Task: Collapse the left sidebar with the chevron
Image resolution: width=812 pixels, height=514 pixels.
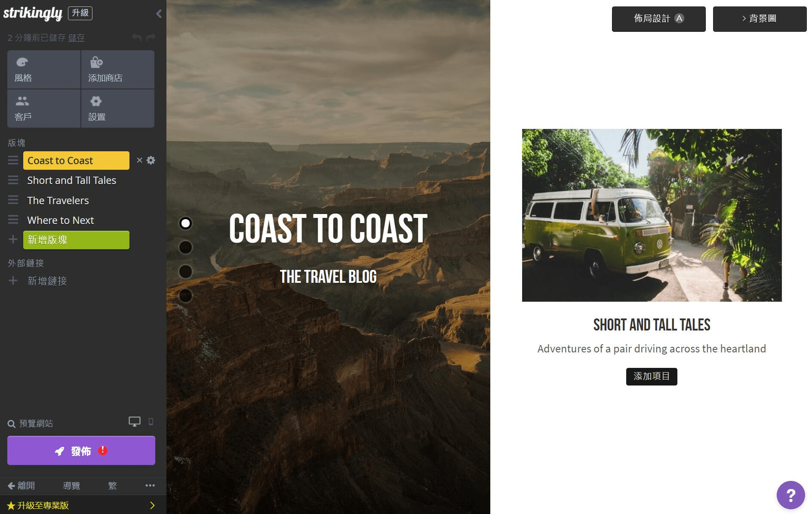Action: pos(159,14)
